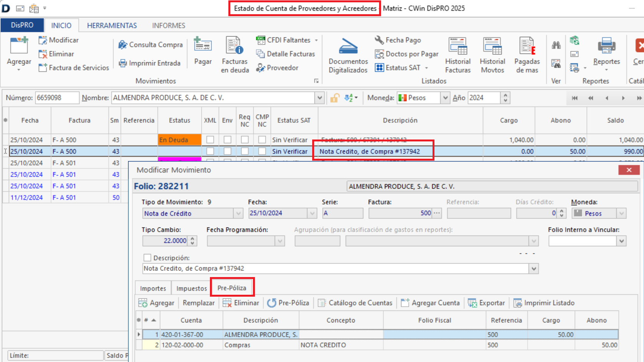Open Doctos por Pagar

407,54
